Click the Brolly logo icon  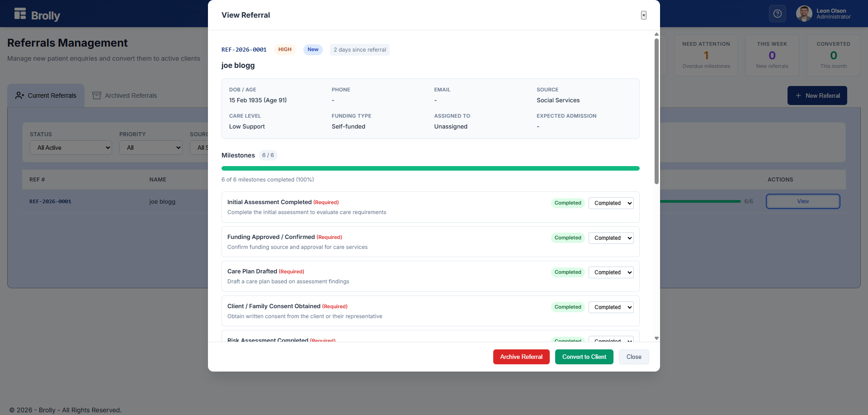tap(20, 14)
